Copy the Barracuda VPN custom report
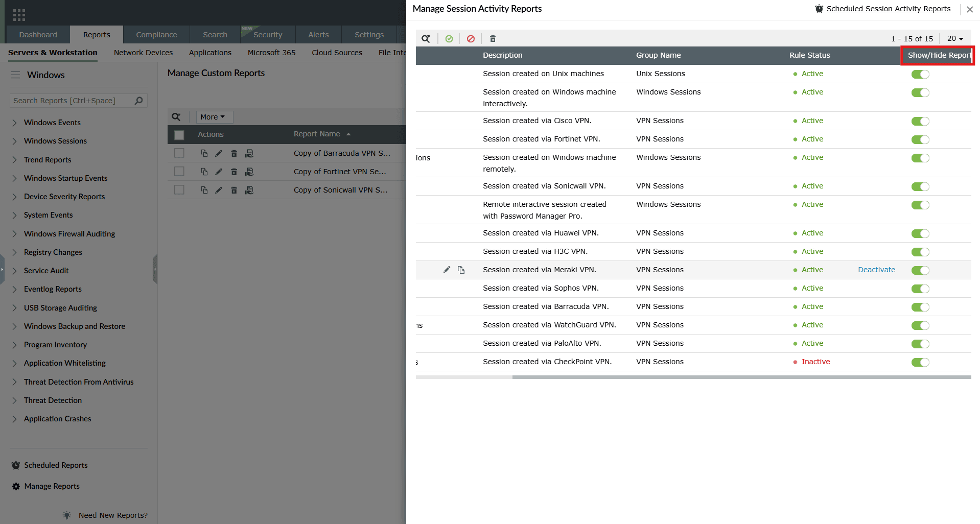980x524 pixels. (x=204, y=153)
